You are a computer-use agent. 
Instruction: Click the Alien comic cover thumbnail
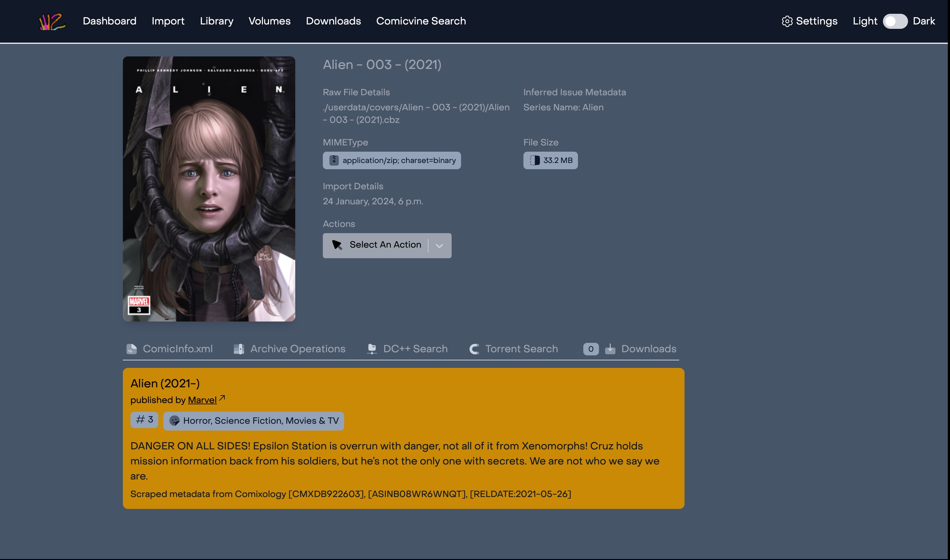tap(209, 189)
